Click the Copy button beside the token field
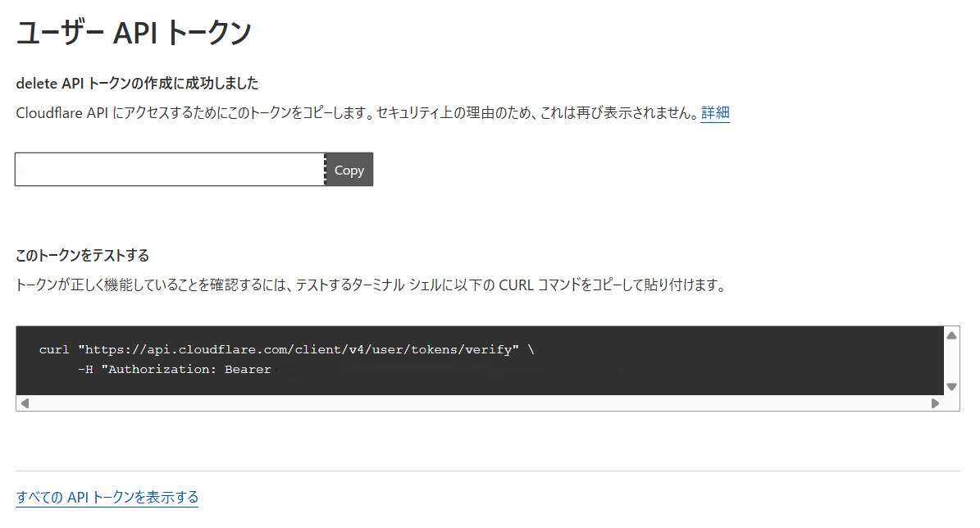 coord(349,170)
